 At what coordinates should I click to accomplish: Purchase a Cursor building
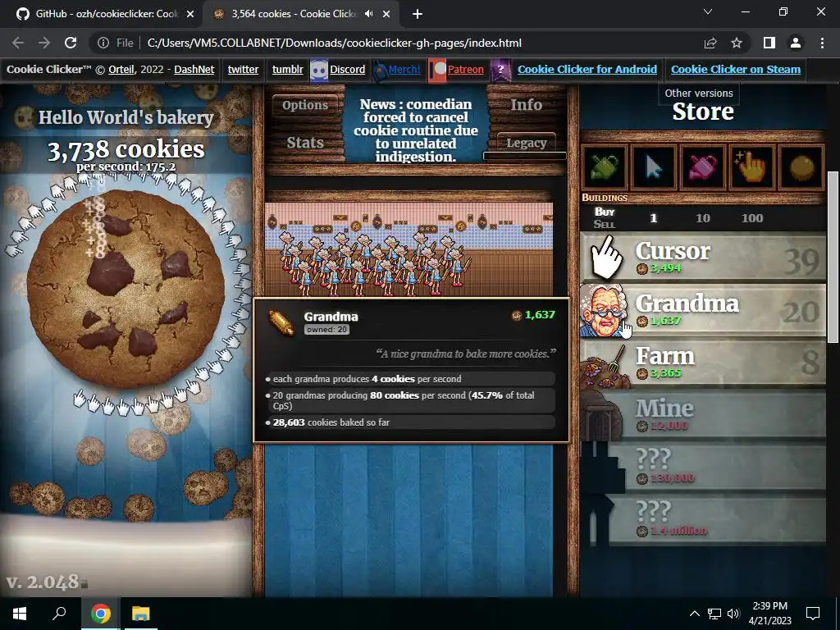point(703,258)
